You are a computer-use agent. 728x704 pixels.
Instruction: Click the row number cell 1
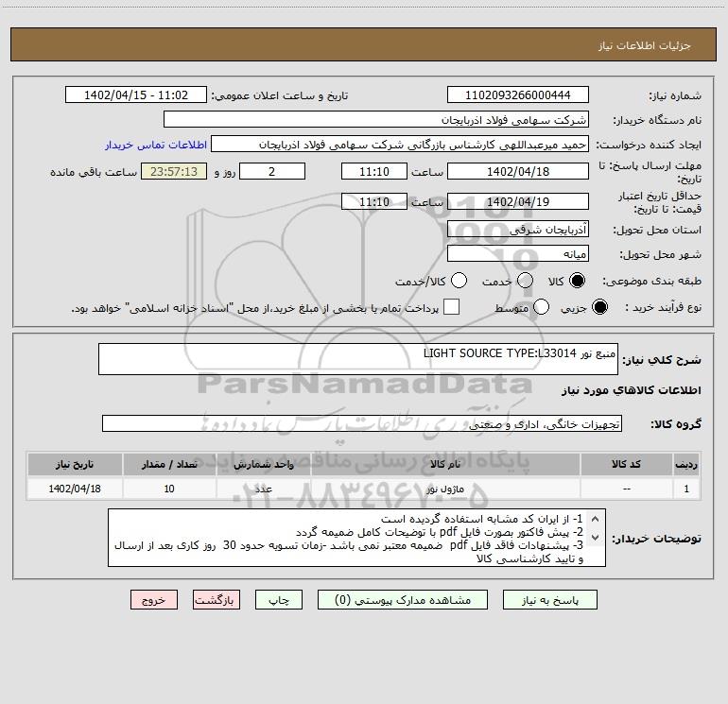coord(686,489)
